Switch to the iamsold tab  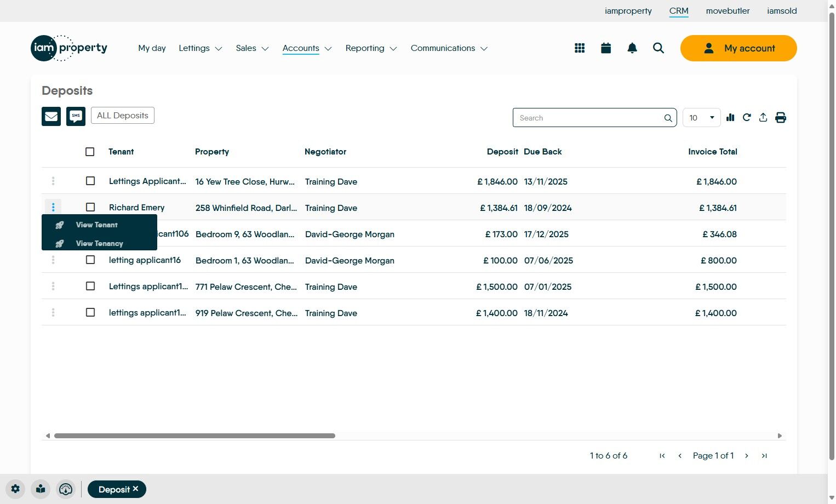(782, 11)
